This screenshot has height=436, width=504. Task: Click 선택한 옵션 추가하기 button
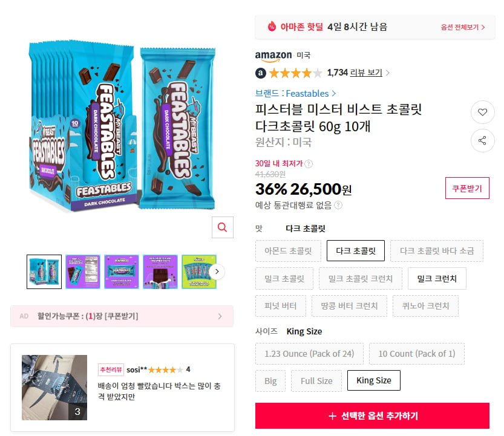pos(372,416)
